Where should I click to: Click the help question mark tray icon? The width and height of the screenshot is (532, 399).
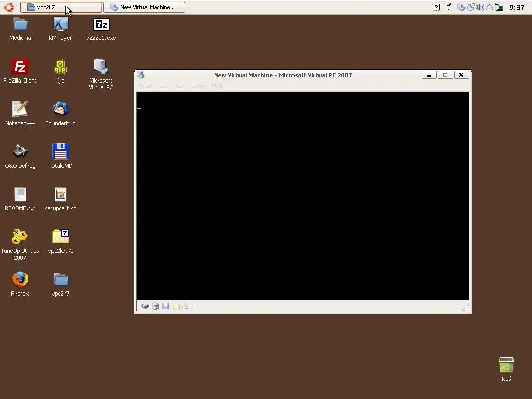(436, 7)
